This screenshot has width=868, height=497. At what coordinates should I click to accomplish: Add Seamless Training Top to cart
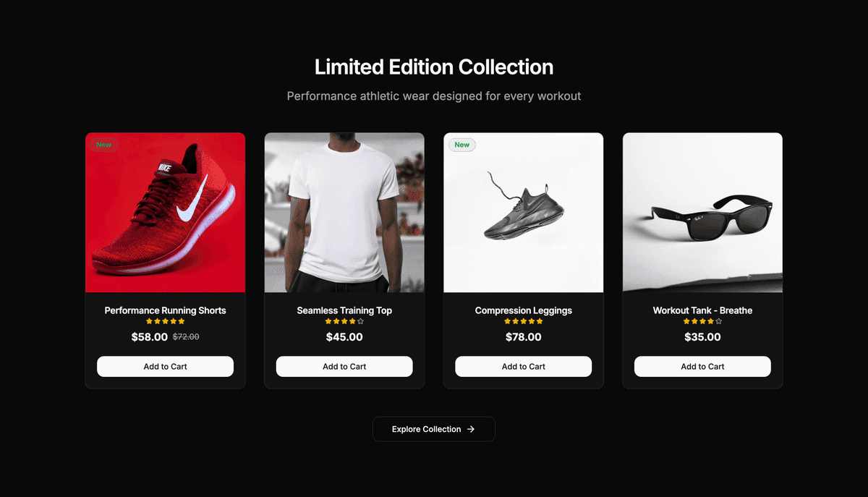[344, 366]
